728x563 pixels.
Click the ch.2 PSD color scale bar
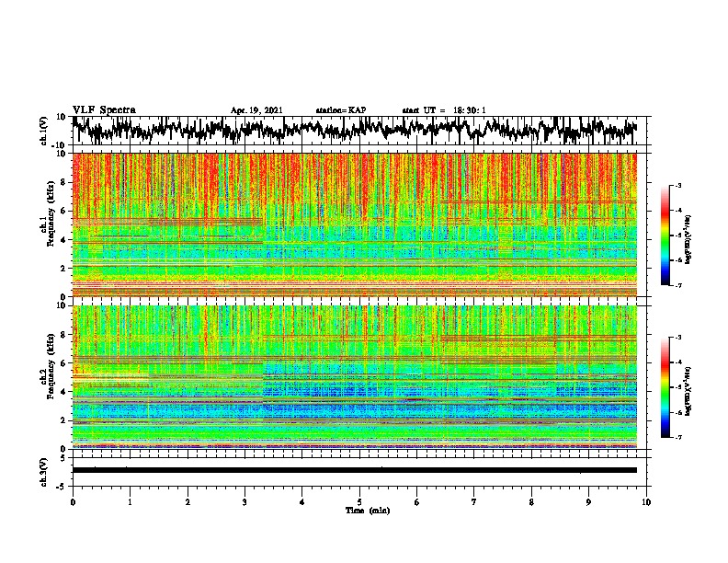point(665,387)
